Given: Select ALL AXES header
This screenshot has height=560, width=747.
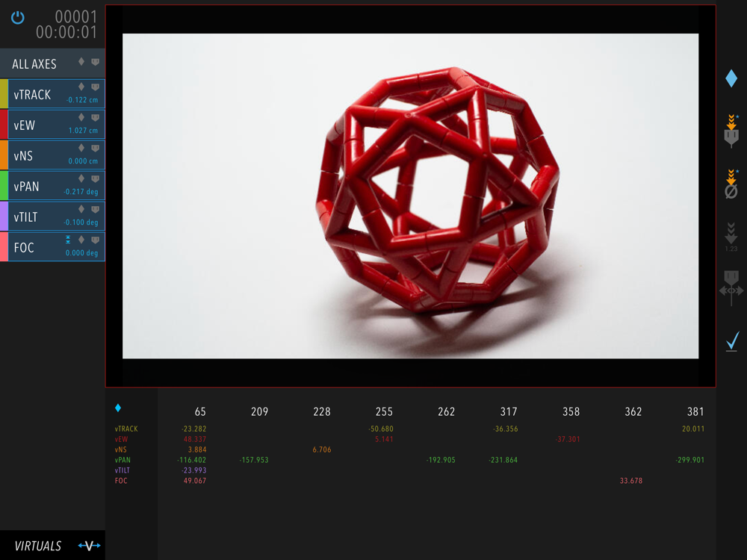Looking at the screenshot, I should tap(52, 63).
